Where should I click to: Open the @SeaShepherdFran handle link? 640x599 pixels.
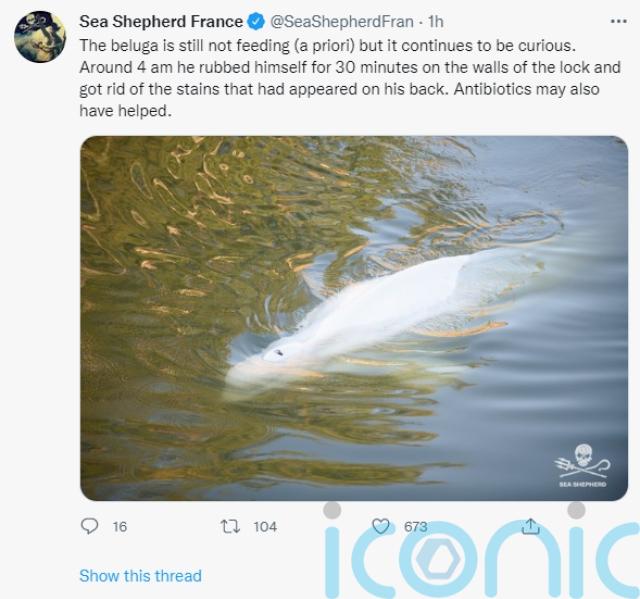coord(342,22)
